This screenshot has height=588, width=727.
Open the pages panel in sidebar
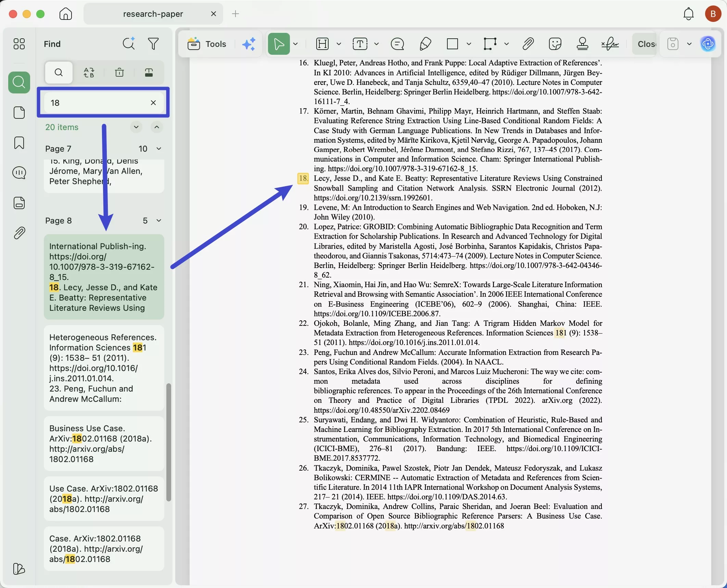(19, 112)
